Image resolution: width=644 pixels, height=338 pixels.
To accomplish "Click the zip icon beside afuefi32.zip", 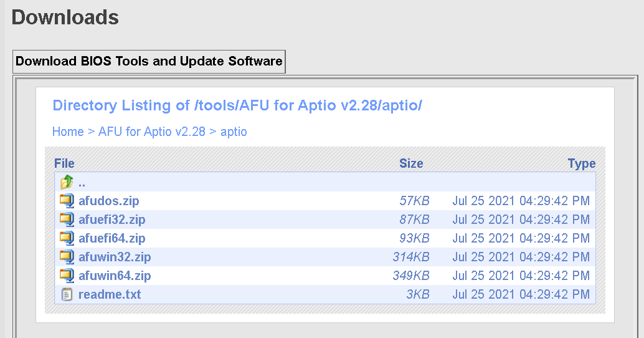I will pos(67,220).
